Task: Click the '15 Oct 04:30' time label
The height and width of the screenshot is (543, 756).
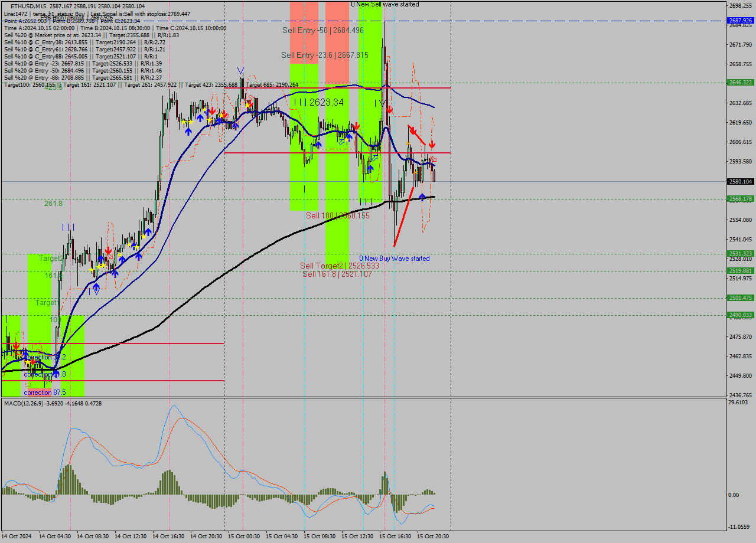Action: (282, 536)
